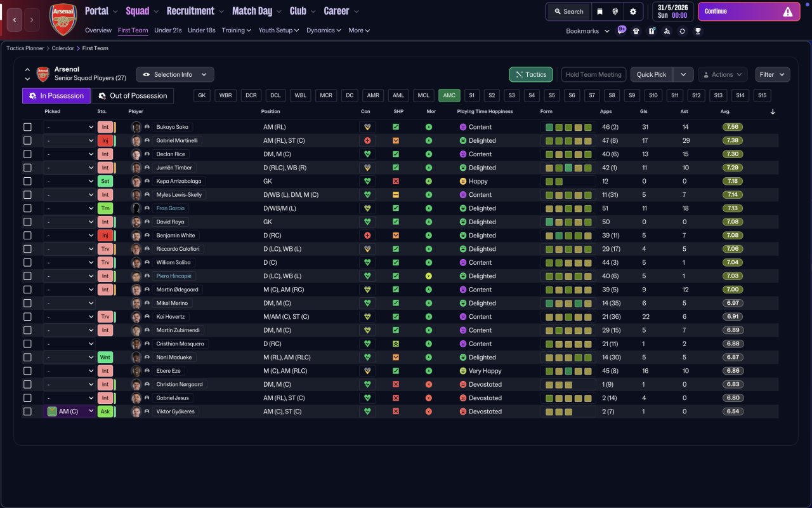
Task: Click the Continue button
Action: pyautogui.click(x=749, y=11)
